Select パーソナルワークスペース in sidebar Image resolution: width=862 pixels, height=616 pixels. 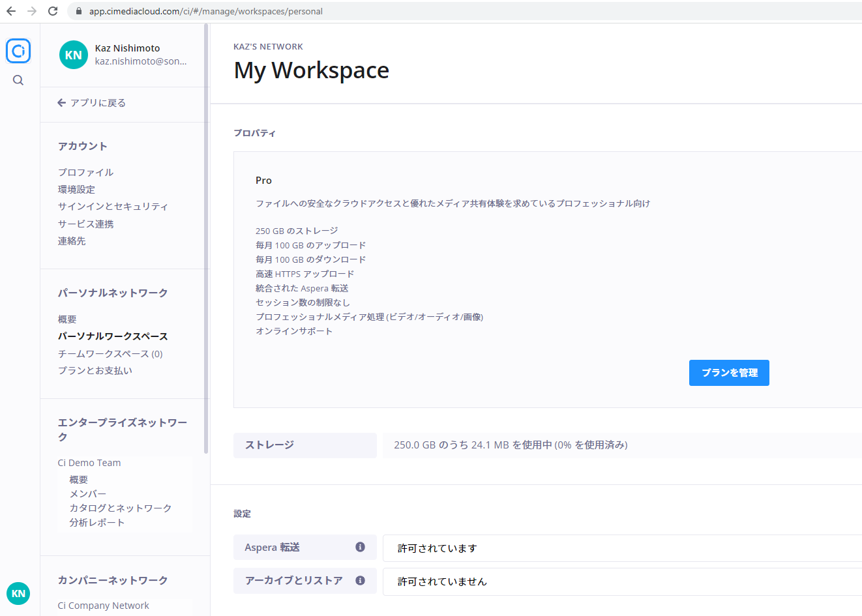tap(113, 336)
